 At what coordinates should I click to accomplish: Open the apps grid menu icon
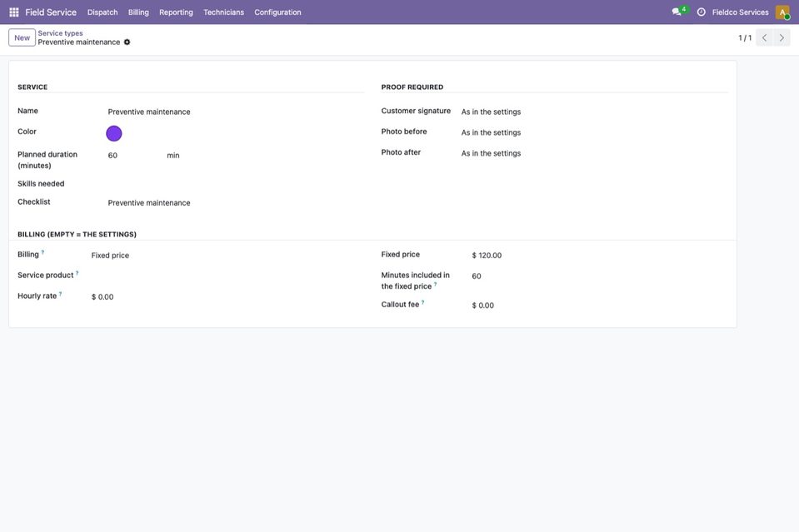[14, 12]
